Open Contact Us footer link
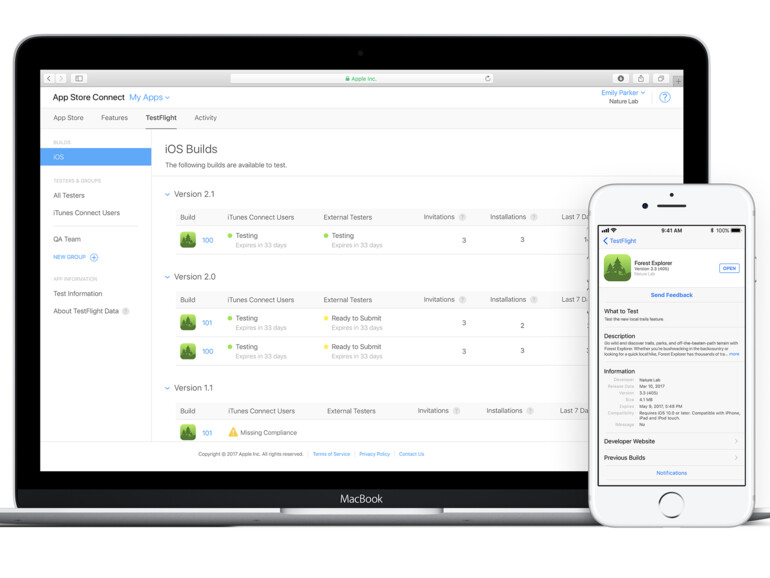Image resolution: width=770 pixels, height=578 pixels. pyautogui.click(x=412, y=454)
